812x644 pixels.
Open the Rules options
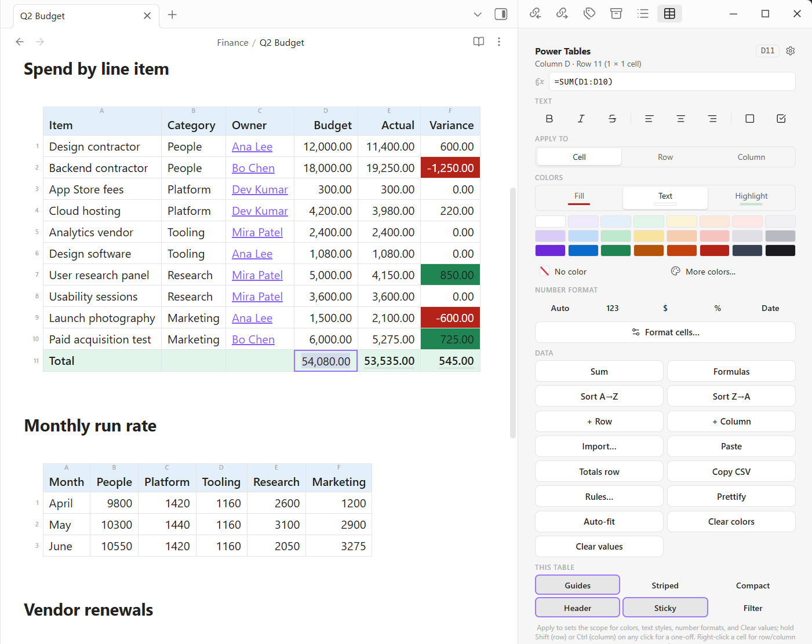pyautogui.click(x=599, y=496)
